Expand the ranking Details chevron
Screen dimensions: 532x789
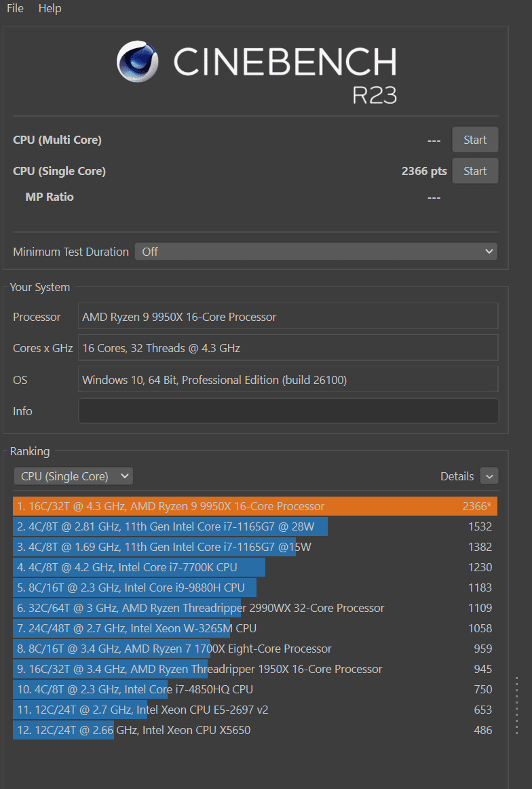(x=489, y=476)
